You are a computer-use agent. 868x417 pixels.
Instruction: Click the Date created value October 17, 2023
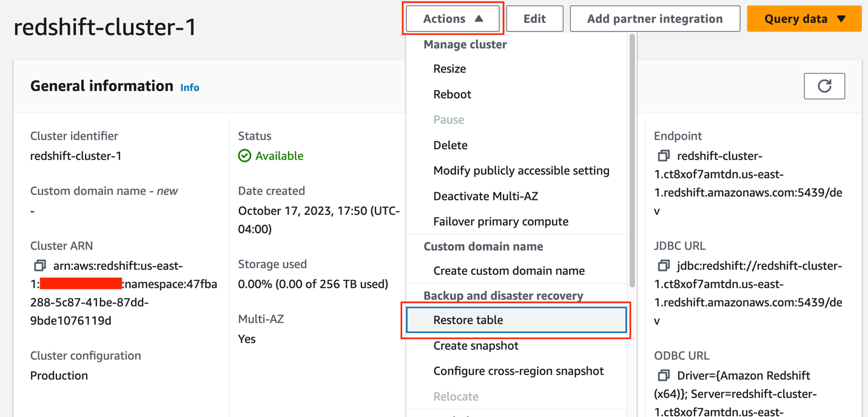click(319, 220)
